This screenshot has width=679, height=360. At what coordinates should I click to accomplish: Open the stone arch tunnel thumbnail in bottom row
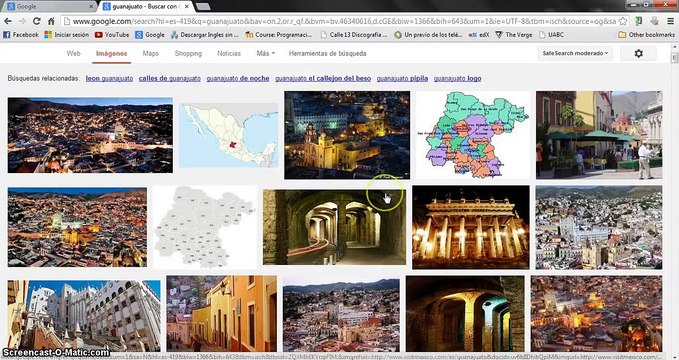pyautogui.click(x=465, y=314)
